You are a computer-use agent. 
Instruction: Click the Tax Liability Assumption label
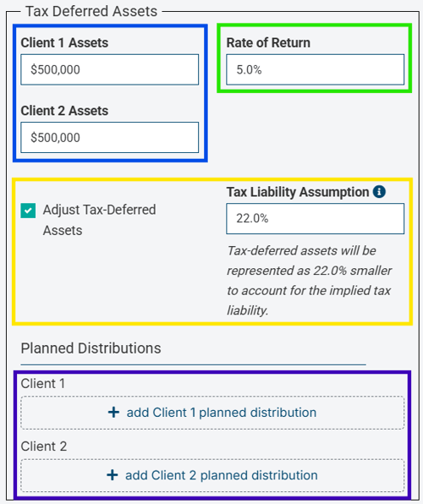coord(298,192)
